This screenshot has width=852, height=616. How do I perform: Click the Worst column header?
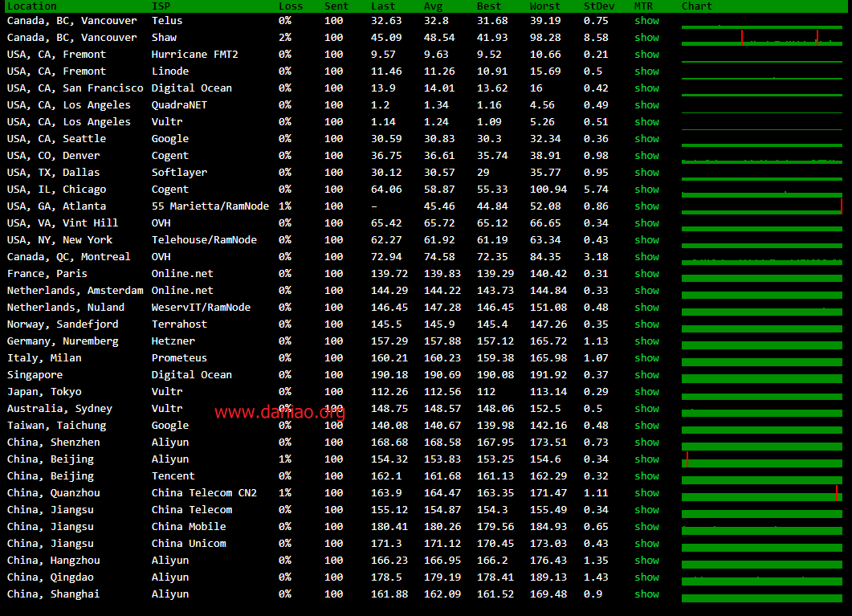coord(545,6)
